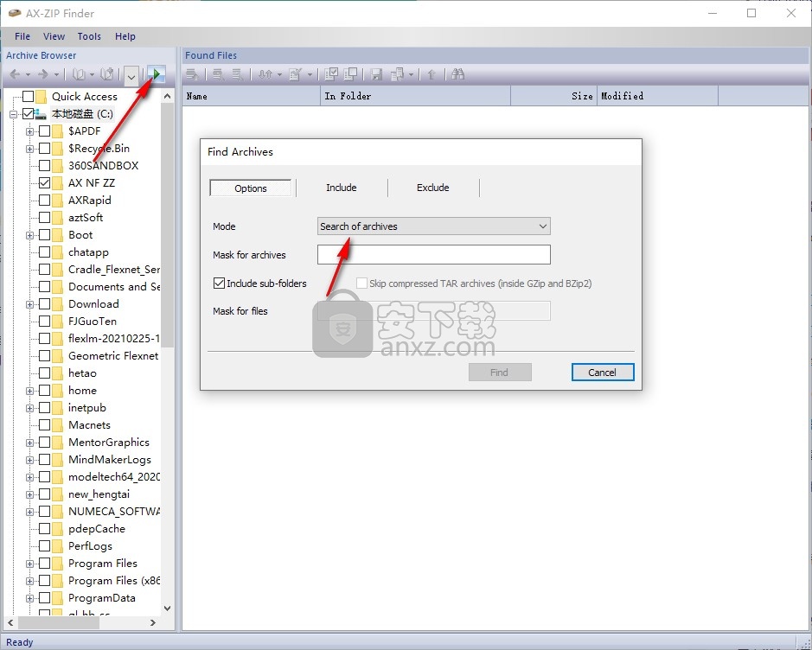
Task: Toggle the Include sub-folders checkbox
Action: [x=219, y=284]
